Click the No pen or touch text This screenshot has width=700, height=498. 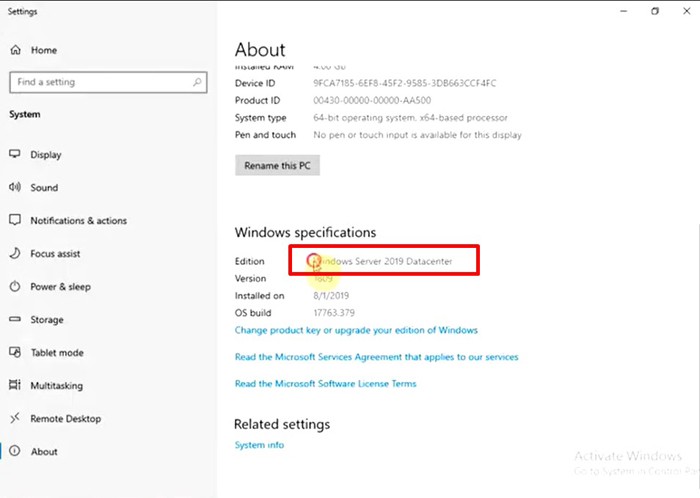417,135
